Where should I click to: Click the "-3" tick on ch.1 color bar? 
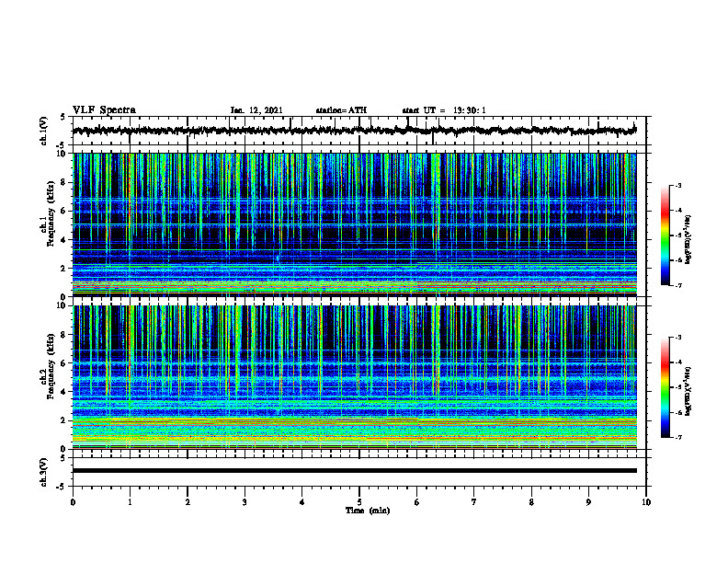pyautogui.click(x=677, y=185)
